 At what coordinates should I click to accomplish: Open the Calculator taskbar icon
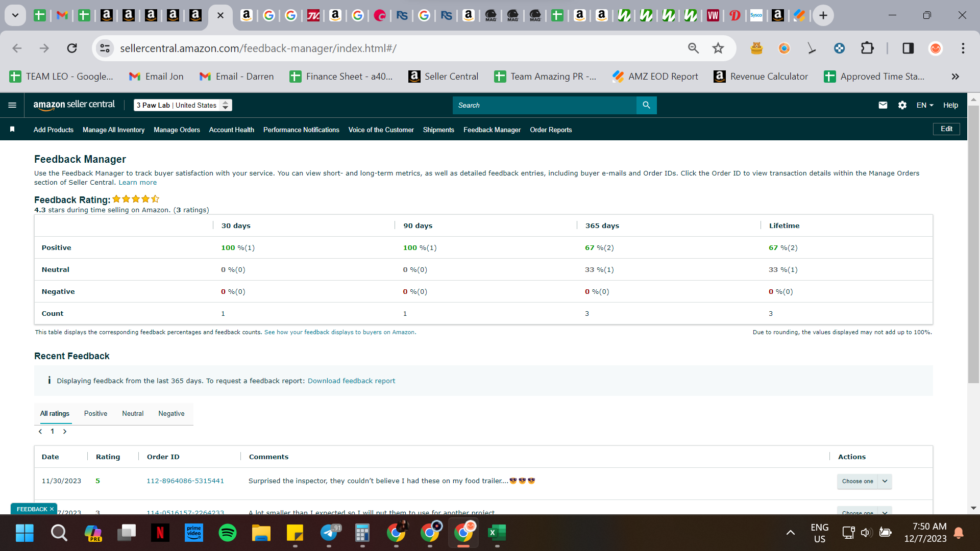(362, 533)
